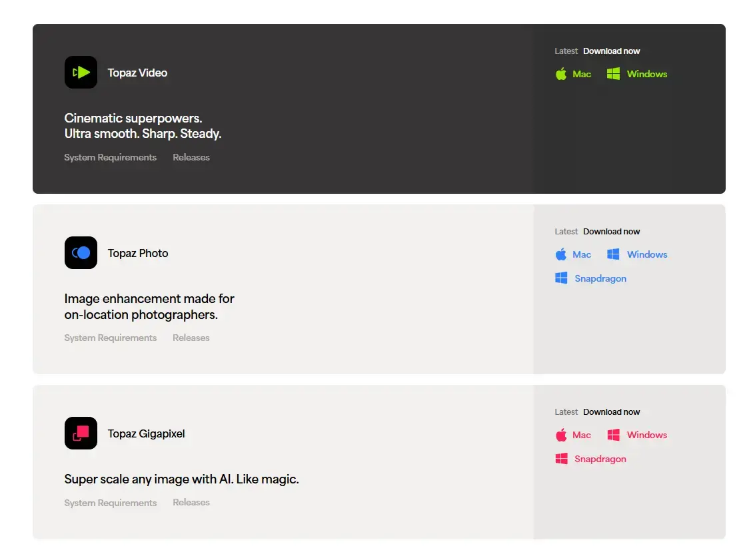Download Topaz Video for Mac
This screenshot has width=749, height=560.
[582, 74]
